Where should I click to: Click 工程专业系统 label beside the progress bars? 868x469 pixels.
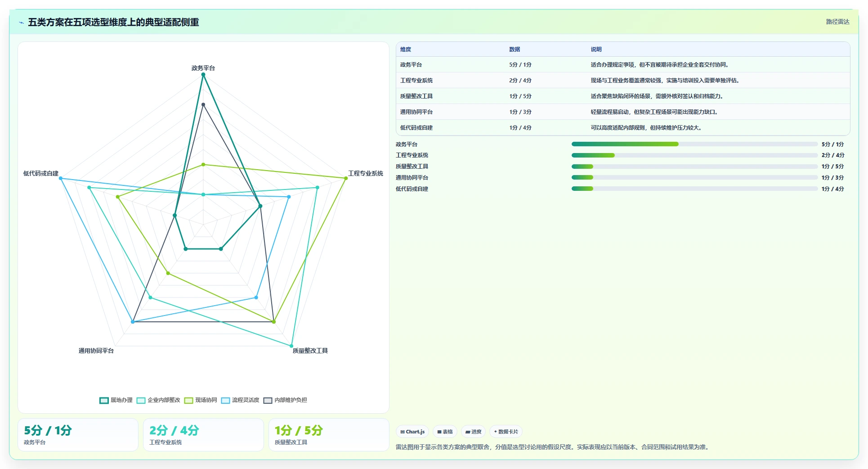click(412, 155)
